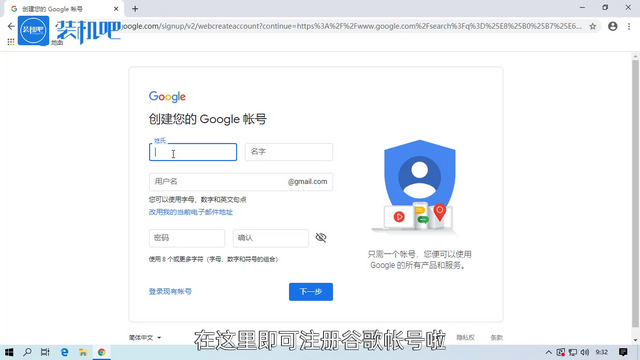
Task: Launch Microsoft Edge from taskbar
Action: (x=64, y=352)
